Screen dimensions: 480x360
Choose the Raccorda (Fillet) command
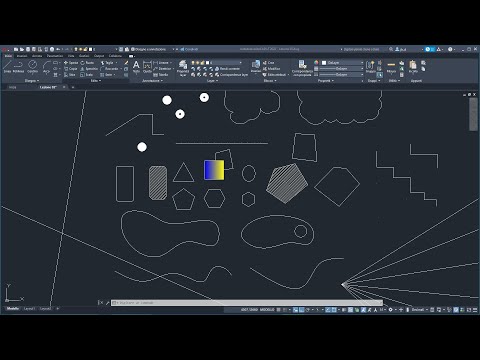[x=109, y=69]
